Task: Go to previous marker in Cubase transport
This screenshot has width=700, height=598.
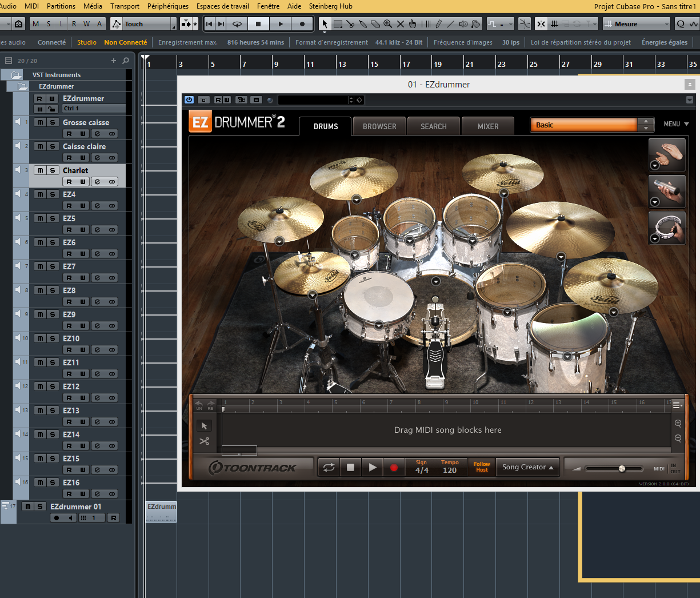Action: [209, 24]
